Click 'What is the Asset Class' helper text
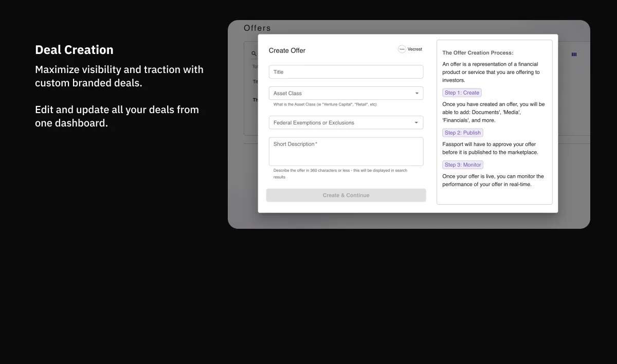The image size is (617, 364). pyautogui.click(x=325, y=104)
